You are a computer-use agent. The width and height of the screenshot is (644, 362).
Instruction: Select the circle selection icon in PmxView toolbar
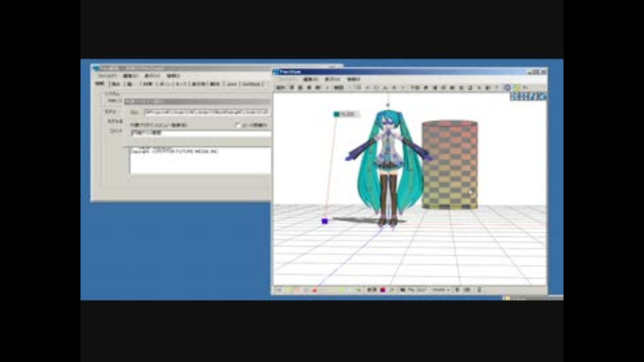tap(376, 87)
